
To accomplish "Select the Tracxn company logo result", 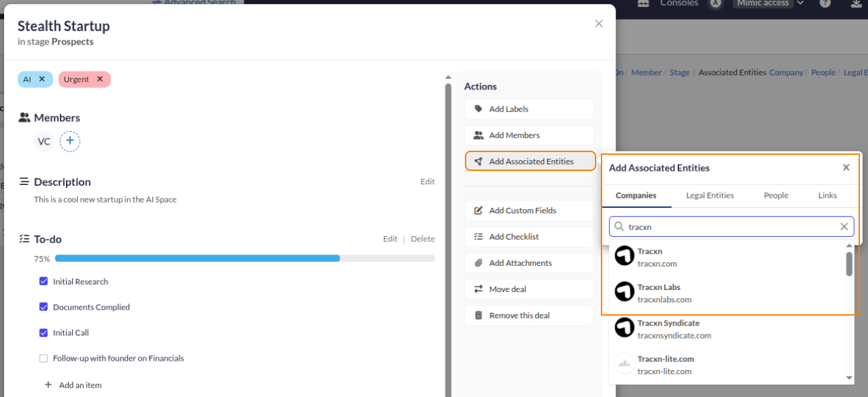I will tap(624, 256).
